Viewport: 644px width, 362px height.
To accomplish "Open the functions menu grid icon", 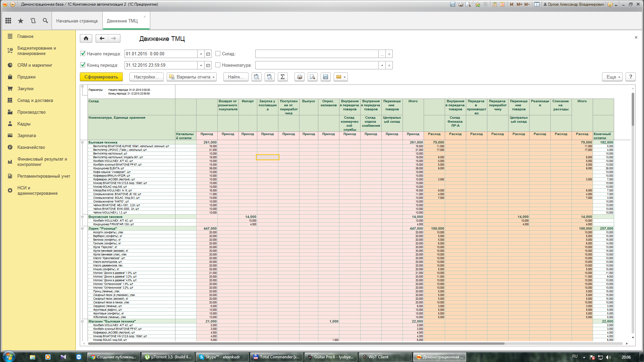I will [8, 21].
